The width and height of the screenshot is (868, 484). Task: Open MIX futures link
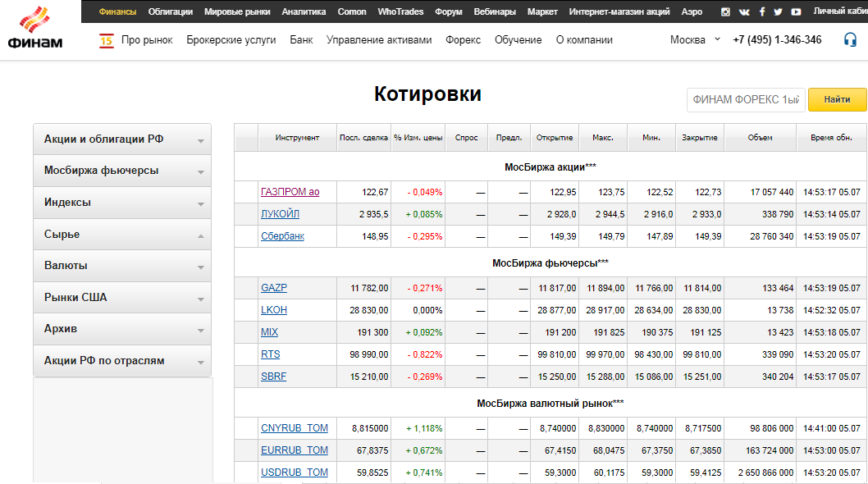pyautogui.click(x=270, y=332)
